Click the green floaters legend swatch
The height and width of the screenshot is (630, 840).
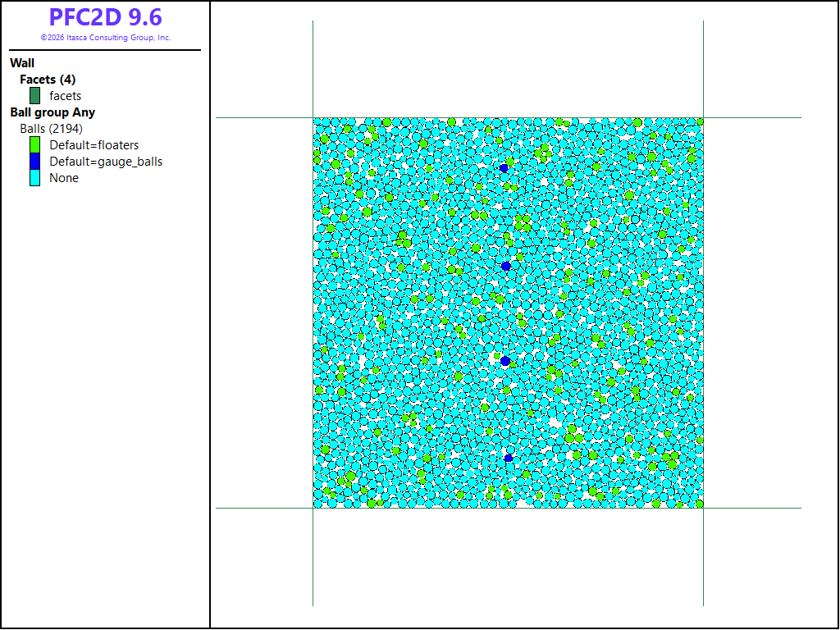click(x=34, y=145)
